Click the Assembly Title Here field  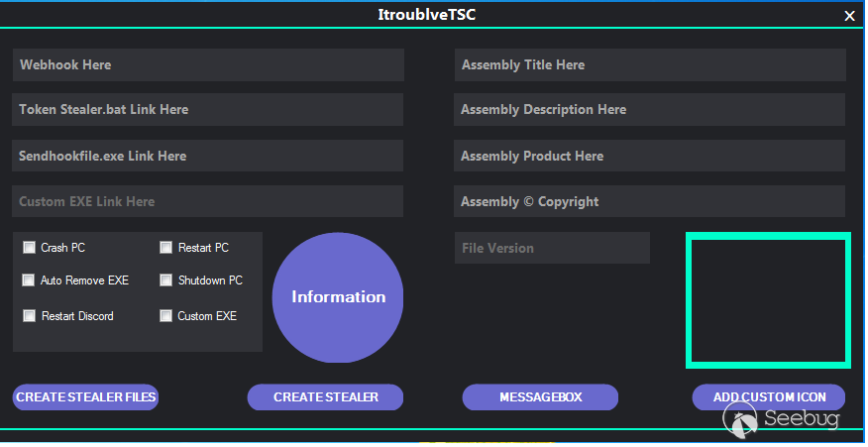coord(650,65)
